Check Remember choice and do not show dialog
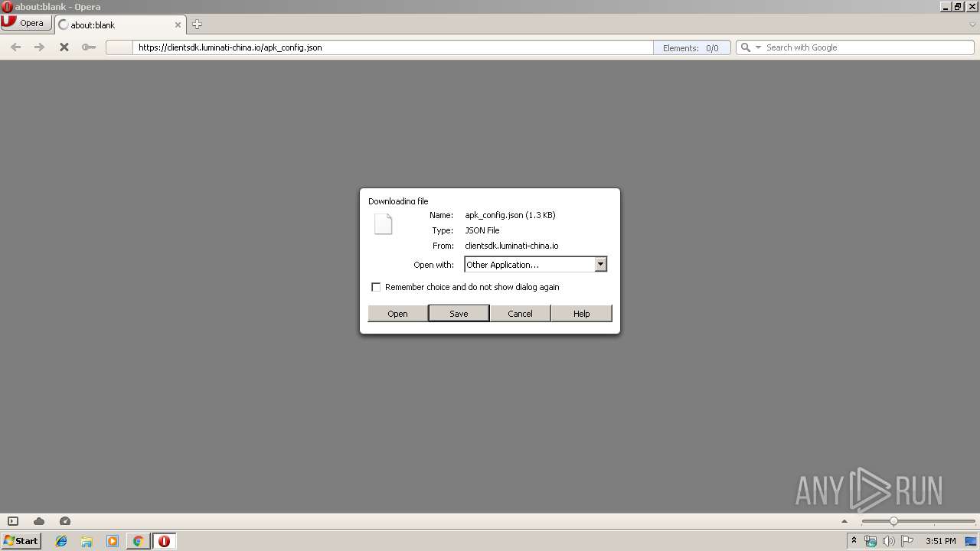The height and width of the screenshot is (551, 980). (376, 287)
